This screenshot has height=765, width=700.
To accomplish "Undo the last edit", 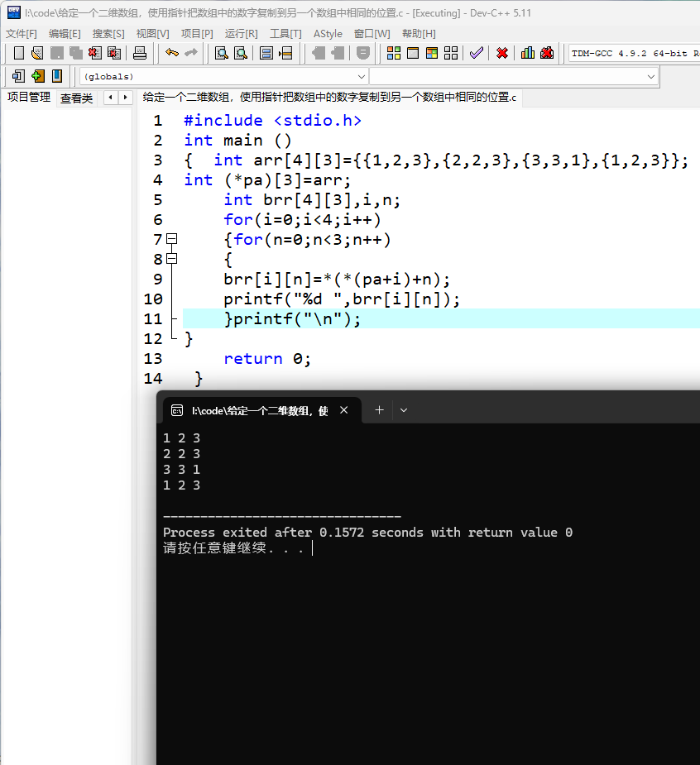I will [x=172, y=52].
